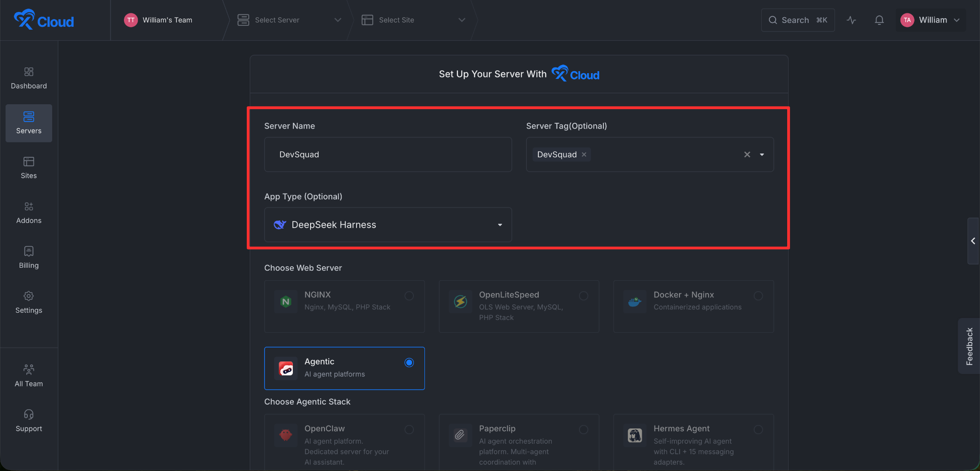The height and width of the screenshot is (471, 980).
Task: Select the NGINX web server radio
Action: pos(409,296)
